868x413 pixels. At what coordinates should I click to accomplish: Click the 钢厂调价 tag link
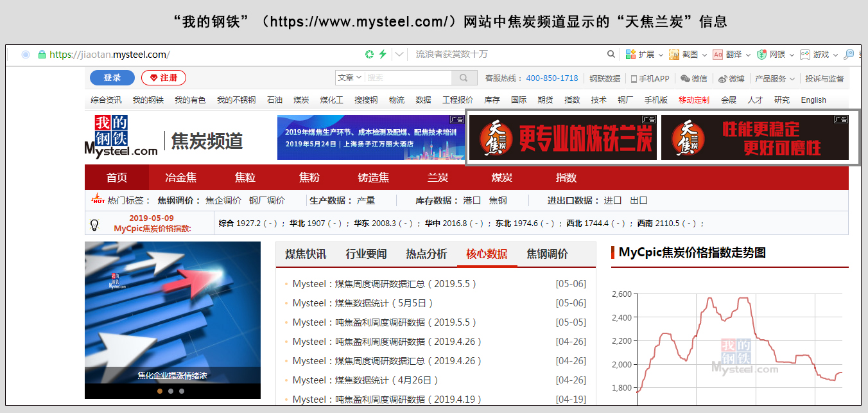[267, 200]
